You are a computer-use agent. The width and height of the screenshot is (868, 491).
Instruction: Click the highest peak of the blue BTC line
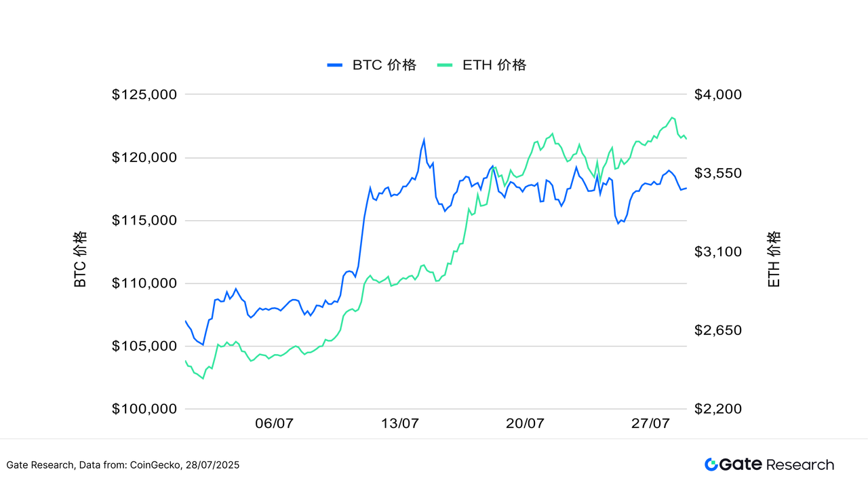pos(424,140)
